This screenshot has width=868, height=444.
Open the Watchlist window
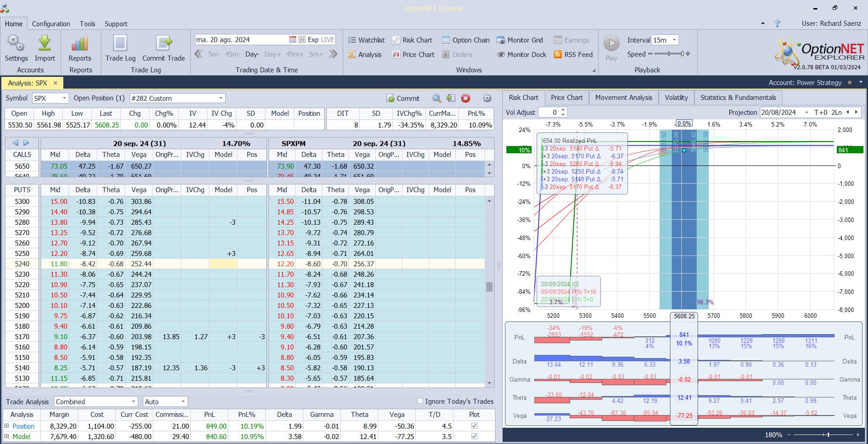click(366, 40)
